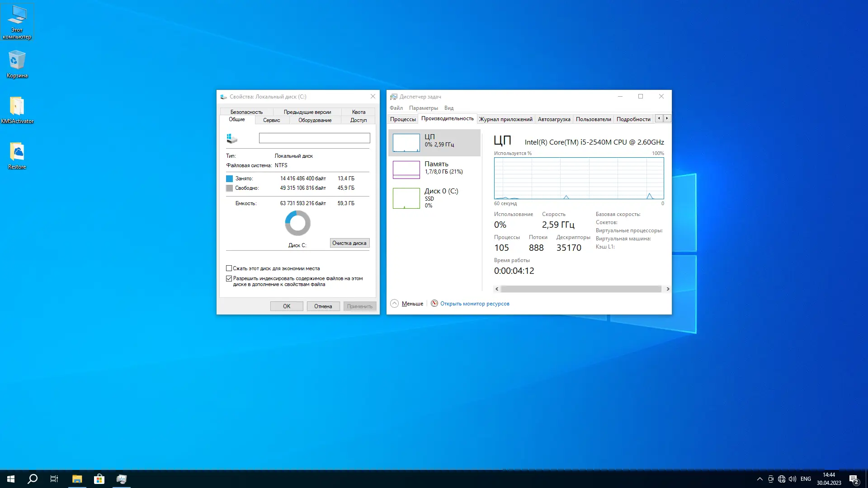Show hidden tray icons chevron
Viewport: 868px width, 488px height.
759,479
